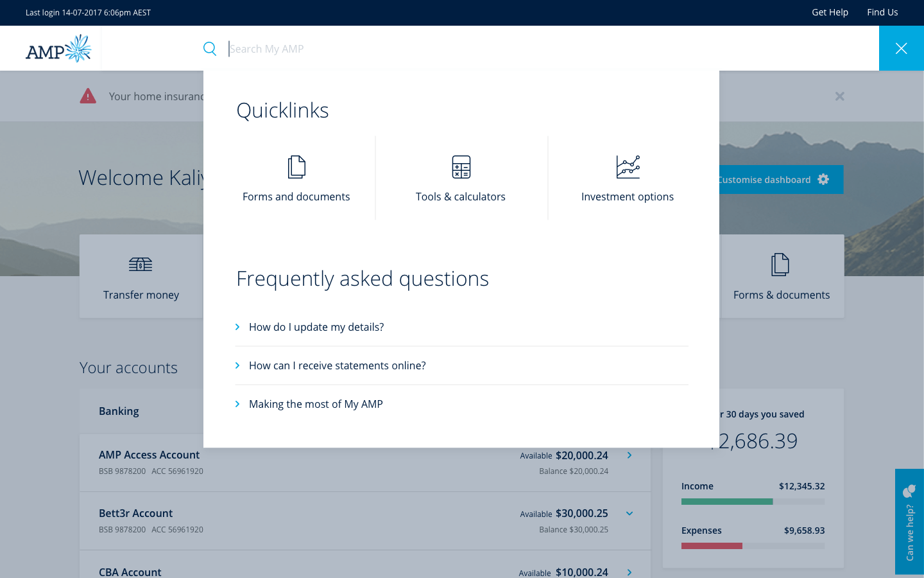Dismiss the home insurance alert banner
The image size is (924, 578).
839,96
